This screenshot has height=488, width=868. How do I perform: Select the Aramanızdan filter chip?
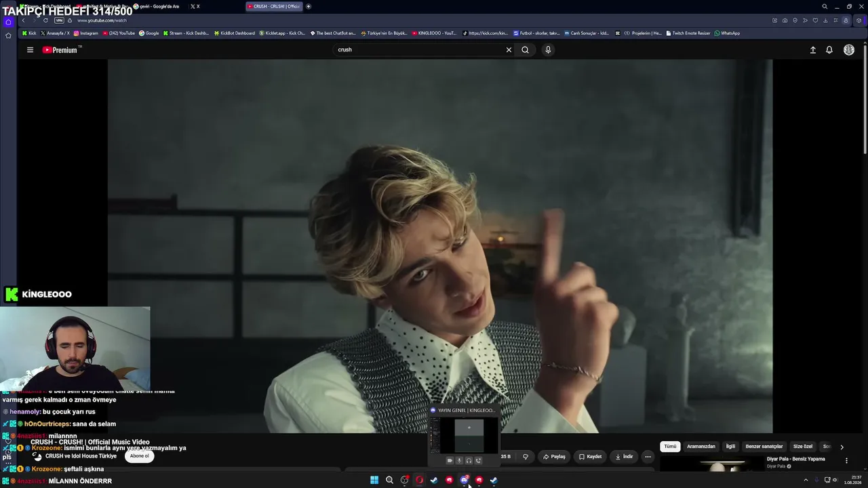(701, 447)
